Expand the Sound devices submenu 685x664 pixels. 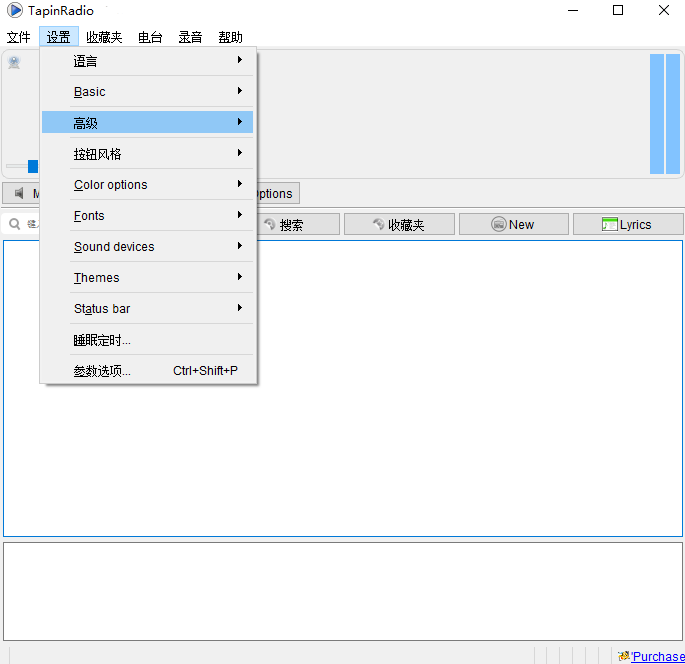point(148,247)
